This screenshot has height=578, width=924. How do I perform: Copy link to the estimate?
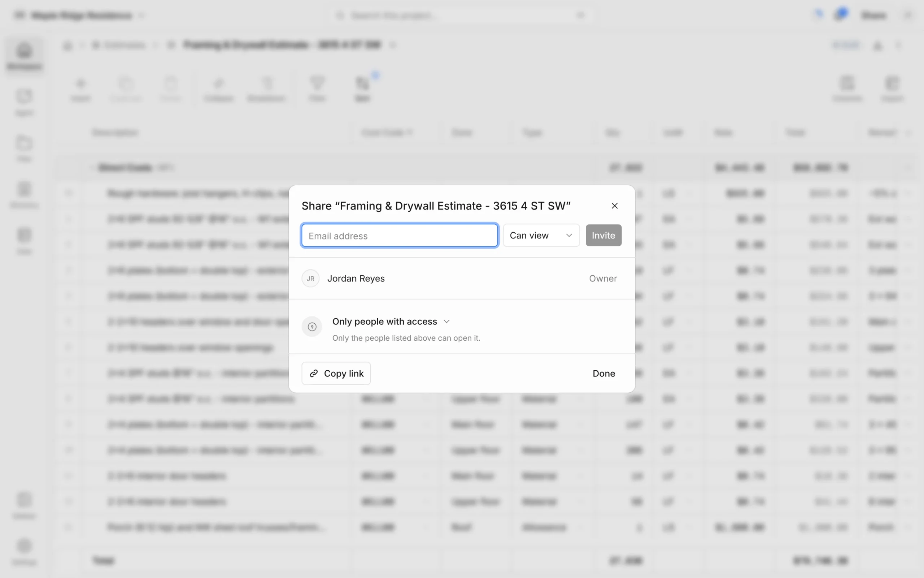click(336, 374)
